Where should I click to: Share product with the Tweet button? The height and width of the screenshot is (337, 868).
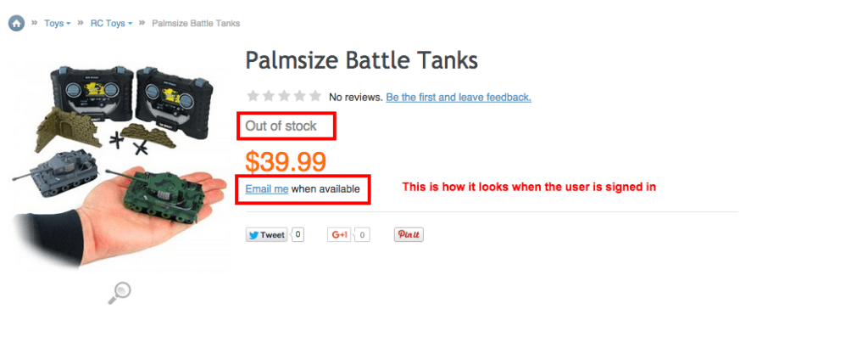click(267, 235)
